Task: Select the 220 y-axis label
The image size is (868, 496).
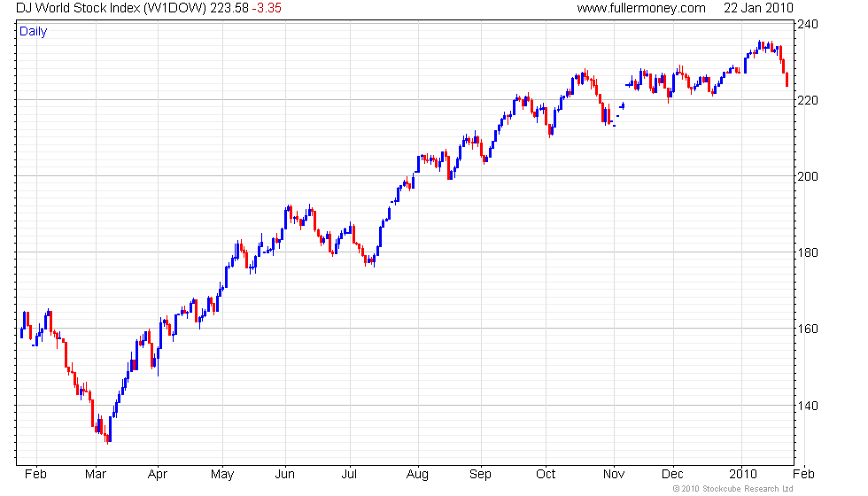Action: coord(808,100)
